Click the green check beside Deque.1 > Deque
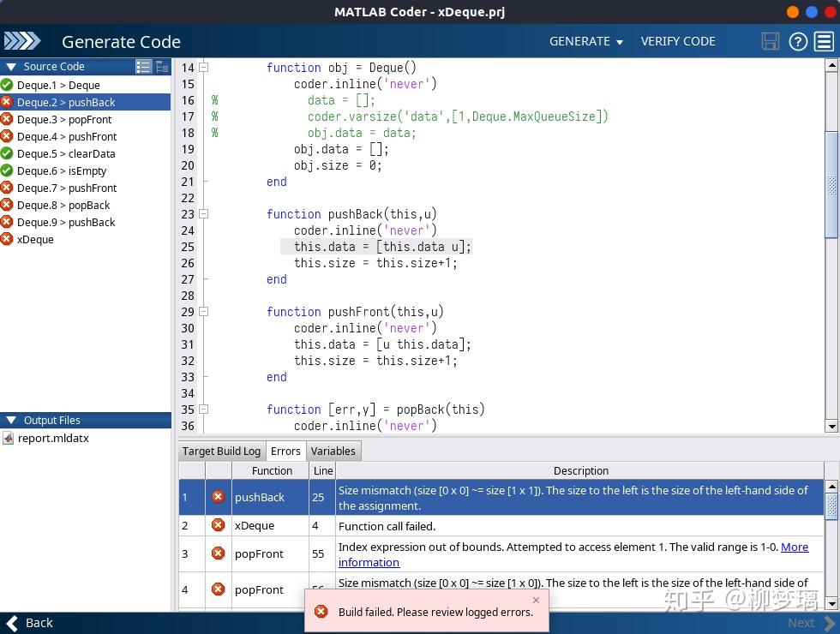The height and width of the screenshot is (634, 840). pos(7,85)
